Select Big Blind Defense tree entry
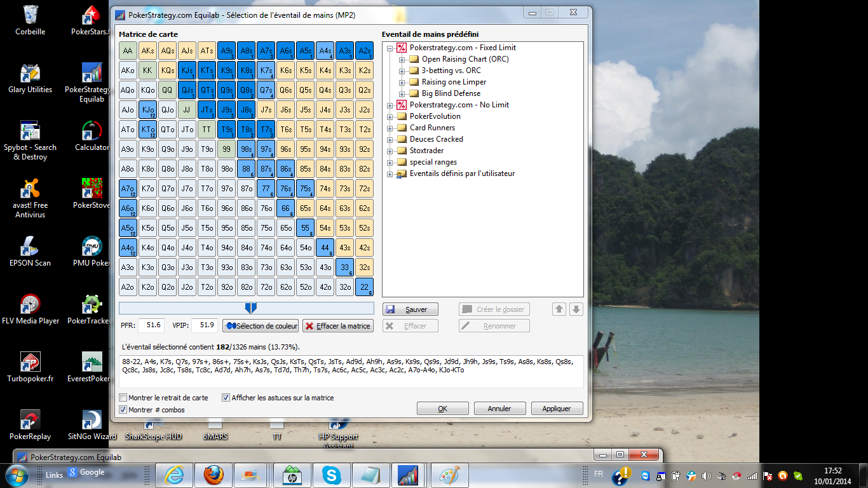 (x=451, y=93)
